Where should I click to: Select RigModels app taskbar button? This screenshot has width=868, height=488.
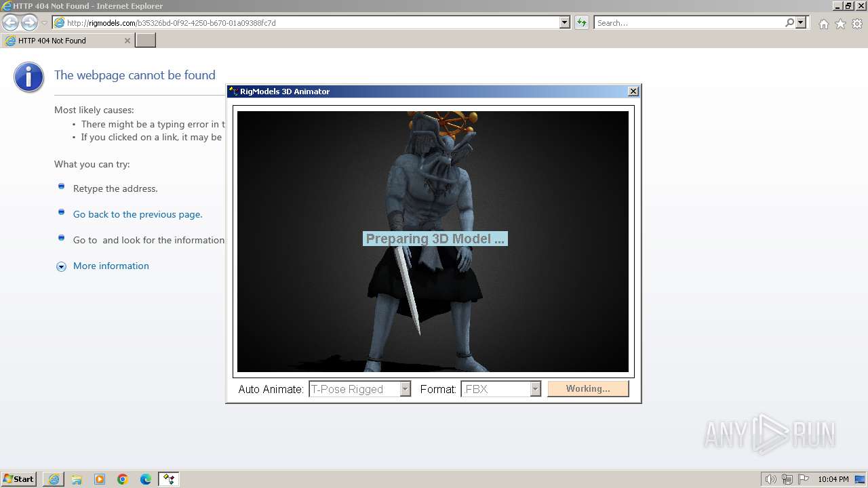click(168, 479)
